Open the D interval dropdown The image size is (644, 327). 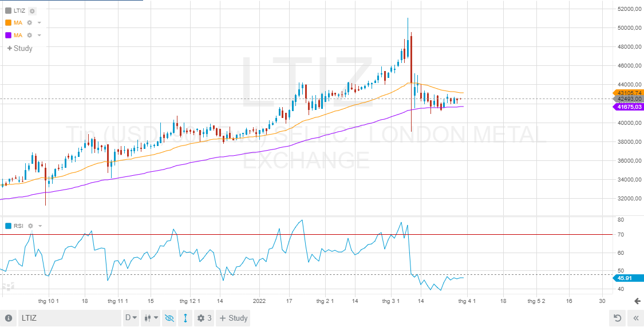132,318
